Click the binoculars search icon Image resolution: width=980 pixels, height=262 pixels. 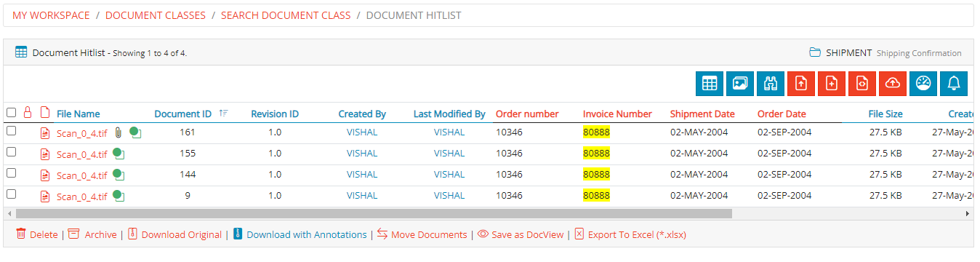pyautogui.click(x=771, y=84)
